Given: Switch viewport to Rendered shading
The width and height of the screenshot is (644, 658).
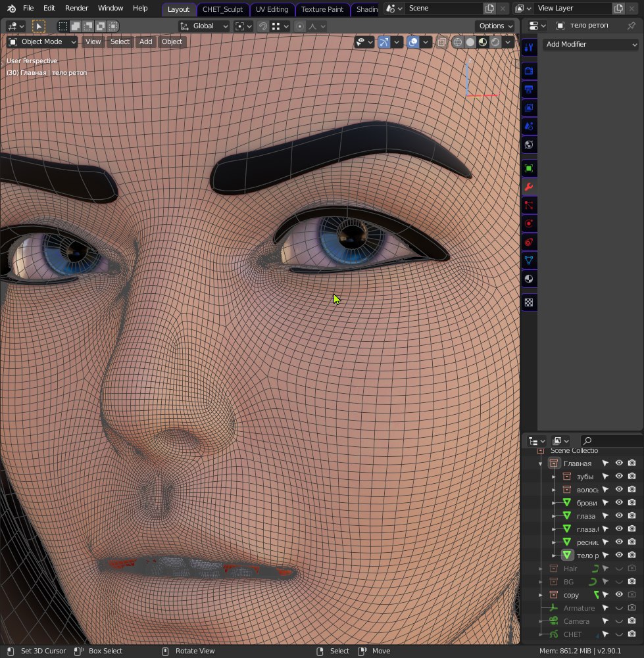Looking at the screenshot, I should point(495,42).
